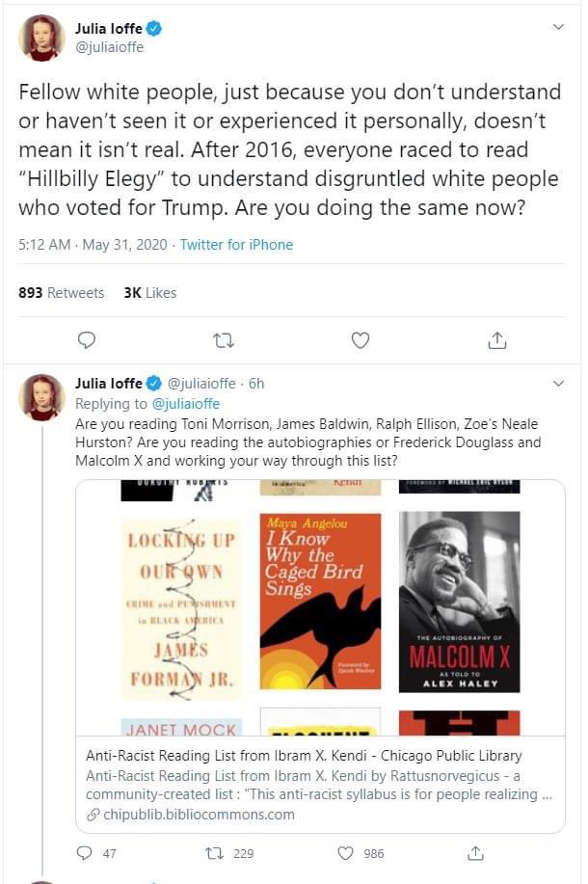Retweet the reply with 229 retweets
The width and height of the screenshot is (588, 884).
point(214,853)
